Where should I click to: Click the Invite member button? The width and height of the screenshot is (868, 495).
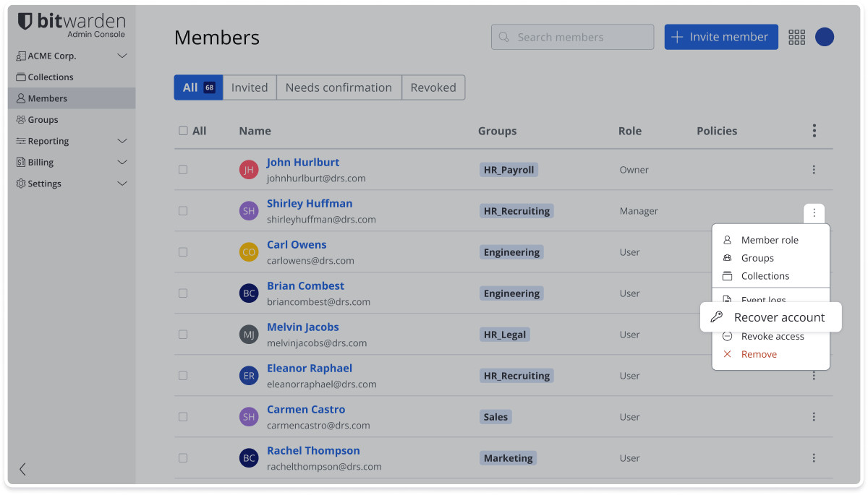tap(720, 37)
